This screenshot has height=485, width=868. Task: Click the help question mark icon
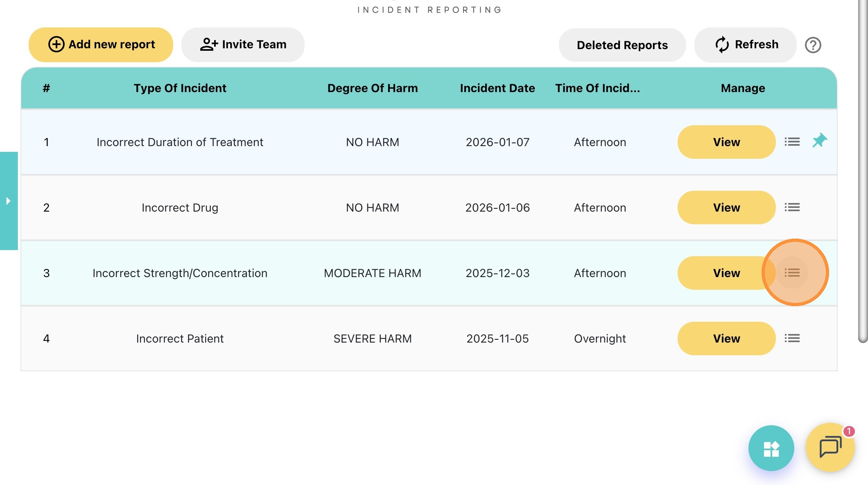click(x=813, y=45)
